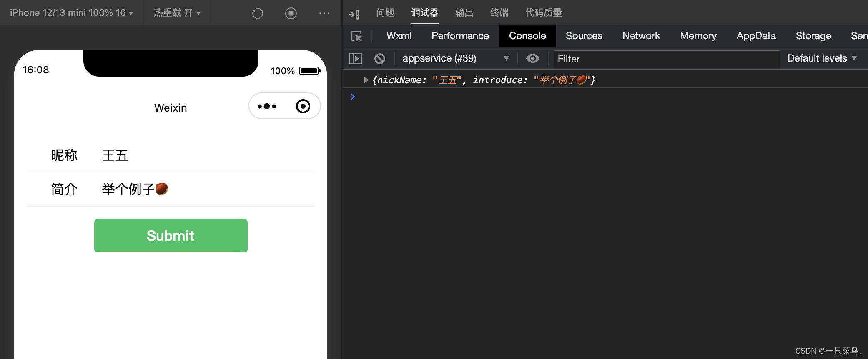Open the Storage panel tab
868x359 pixels.
pyautogui.click(x=813, y=36)
